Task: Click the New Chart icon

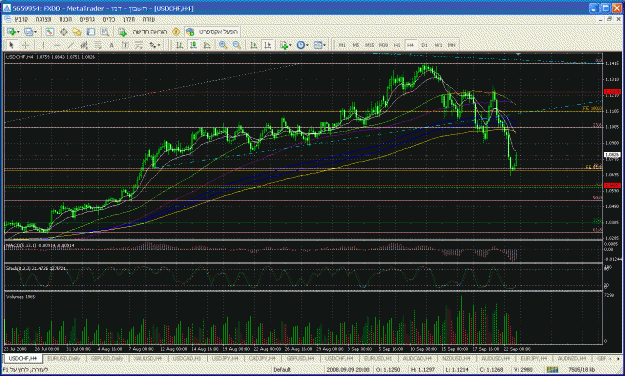Action: pyautogui.click(x=12, y=32)
